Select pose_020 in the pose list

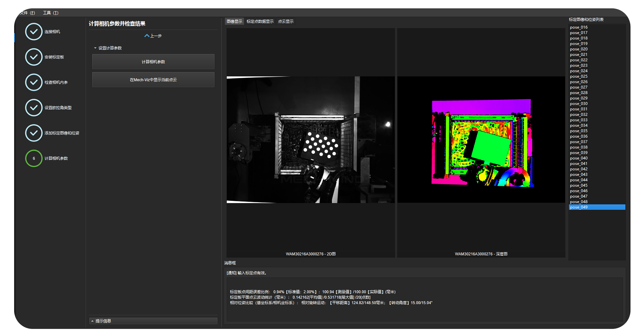[x=597, y=49]
